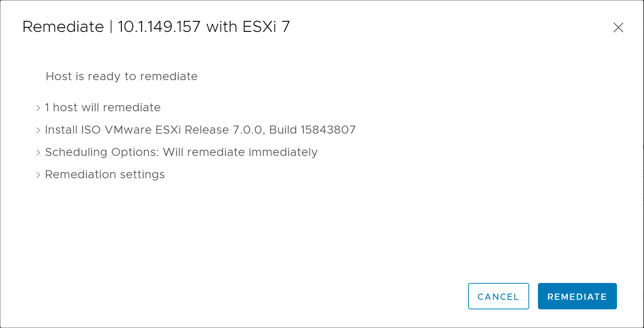Click the '1 host will remediate' label
Viewport: 644px width, 328px height.
pyautogui.click(x=103, y=108)
